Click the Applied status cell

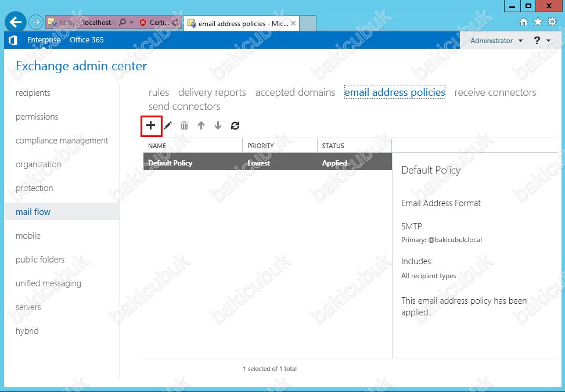[334, 163]
